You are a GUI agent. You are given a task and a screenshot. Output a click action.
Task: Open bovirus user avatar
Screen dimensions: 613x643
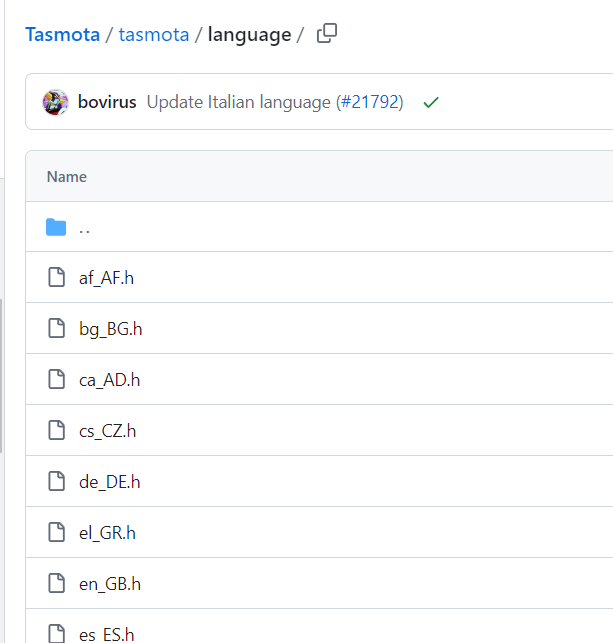pyautogui.click(x=55, y=102)
